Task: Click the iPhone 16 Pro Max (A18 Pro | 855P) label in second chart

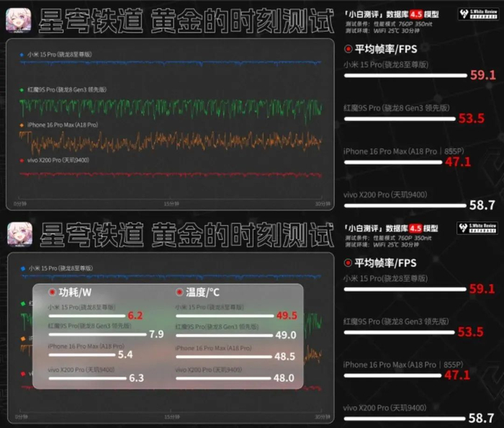Action: [x=403, y=365]
